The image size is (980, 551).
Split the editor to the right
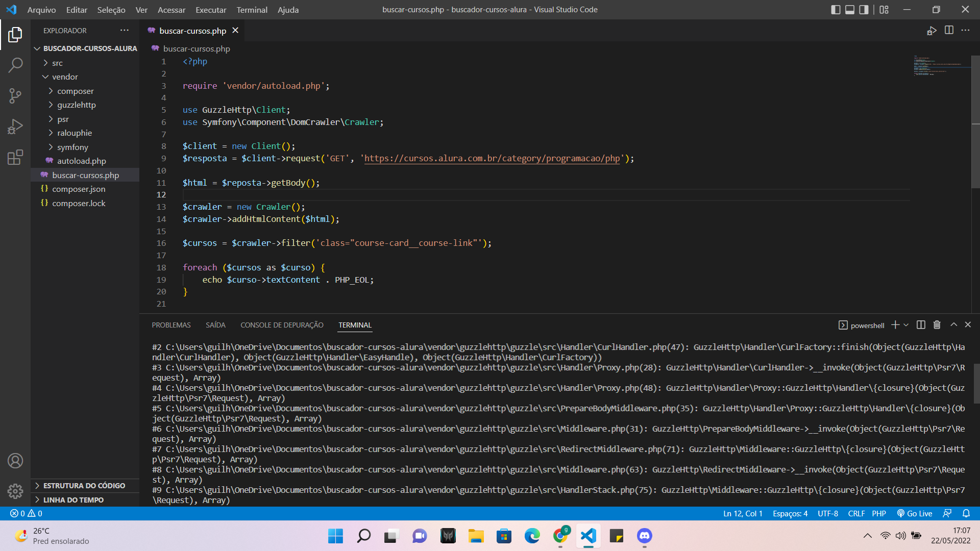tap(949, 30)
